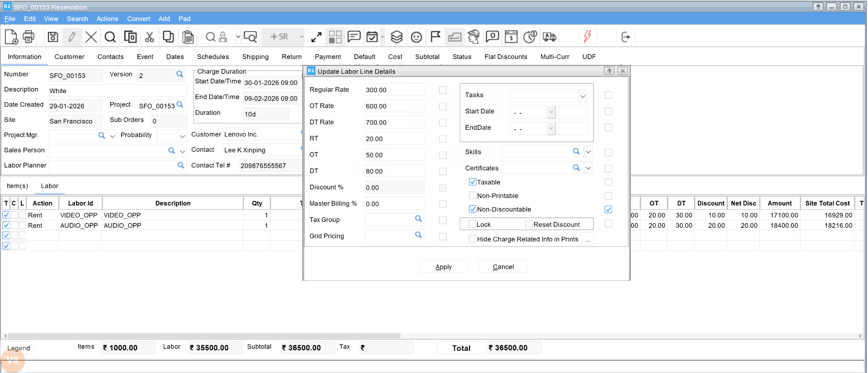This screenshot has height=373, width=868.
Task: Click the delivery truck toolbar icon
Action: click(x=549, y=37)
